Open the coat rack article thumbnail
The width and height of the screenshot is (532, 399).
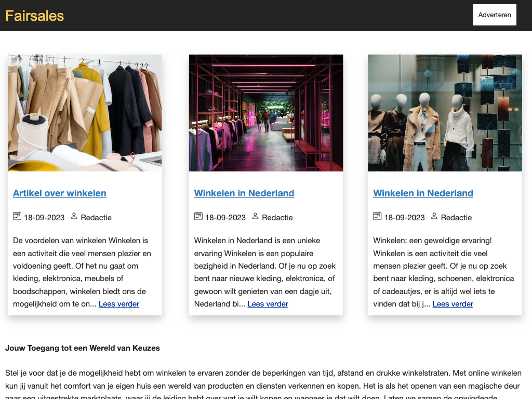[85, 113]
